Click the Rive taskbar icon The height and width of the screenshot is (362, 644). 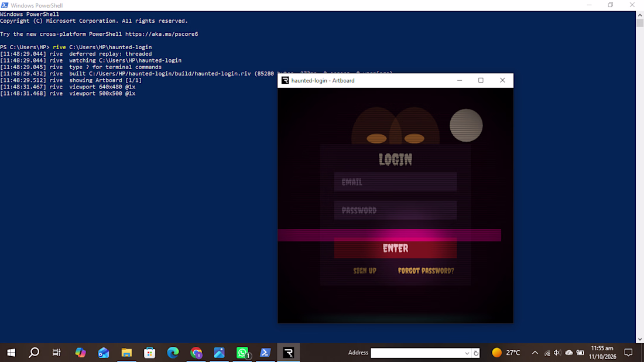tap(288, 353)
